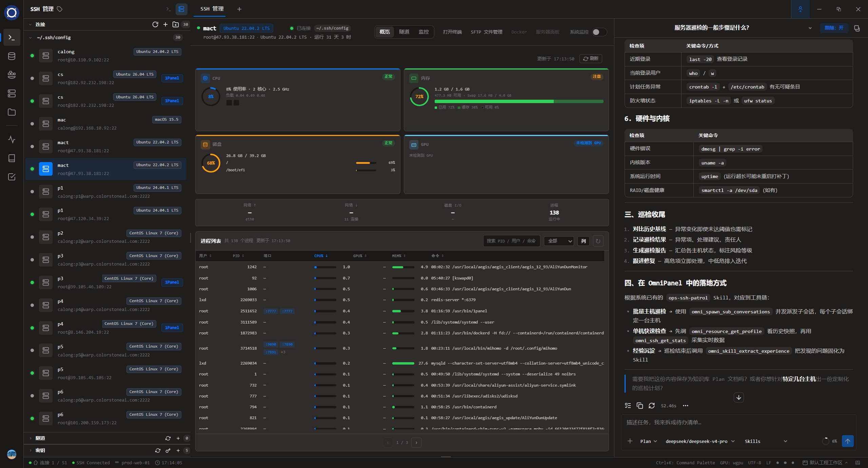Image resolution: width=868 pixels, height=468 pixels.
Task: Refresh the connection list icon
Action: (155, 24)
